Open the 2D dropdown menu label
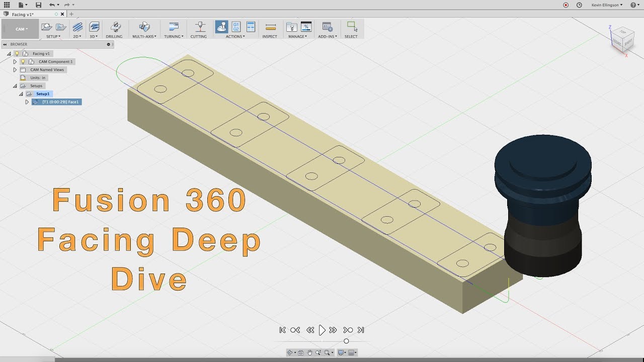Viewport: 644px width, 362px height. pos(77,36)
